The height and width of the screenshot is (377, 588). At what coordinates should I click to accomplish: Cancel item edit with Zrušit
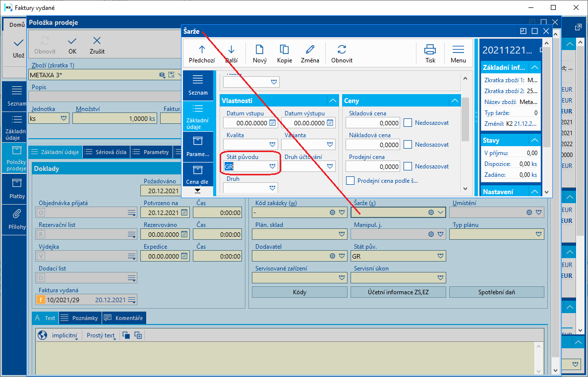(x=97, y=46)
